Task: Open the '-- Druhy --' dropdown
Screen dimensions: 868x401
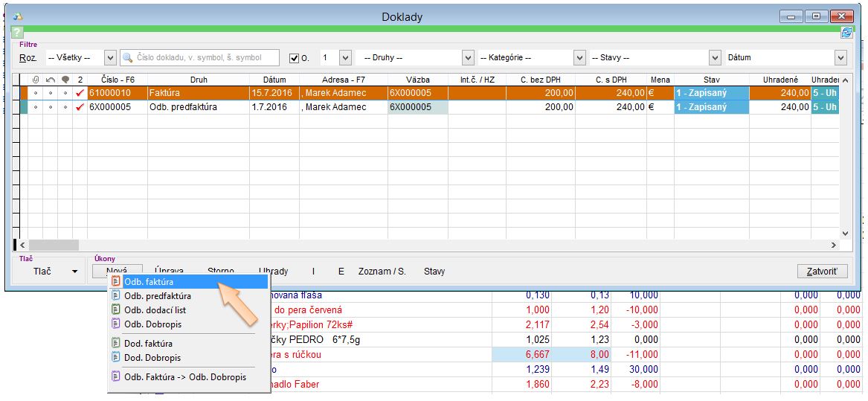Action: coord(468,58)
